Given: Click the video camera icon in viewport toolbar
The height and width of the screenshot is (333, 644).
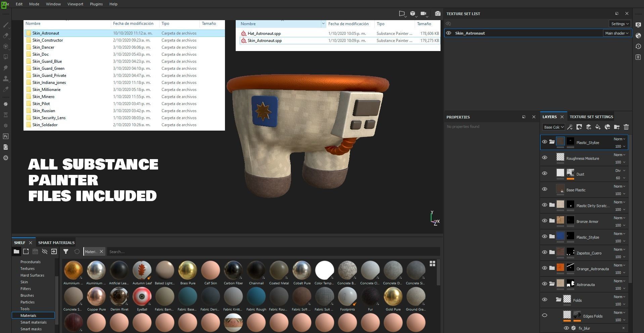Looking at the screenshot, I should (x=424, y=14).
